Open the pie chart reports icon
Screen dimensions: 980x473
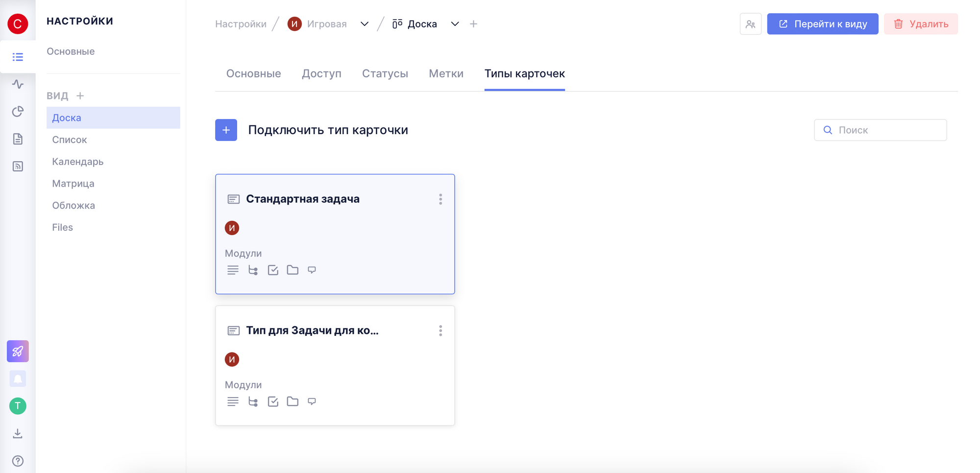click(18, 112)
